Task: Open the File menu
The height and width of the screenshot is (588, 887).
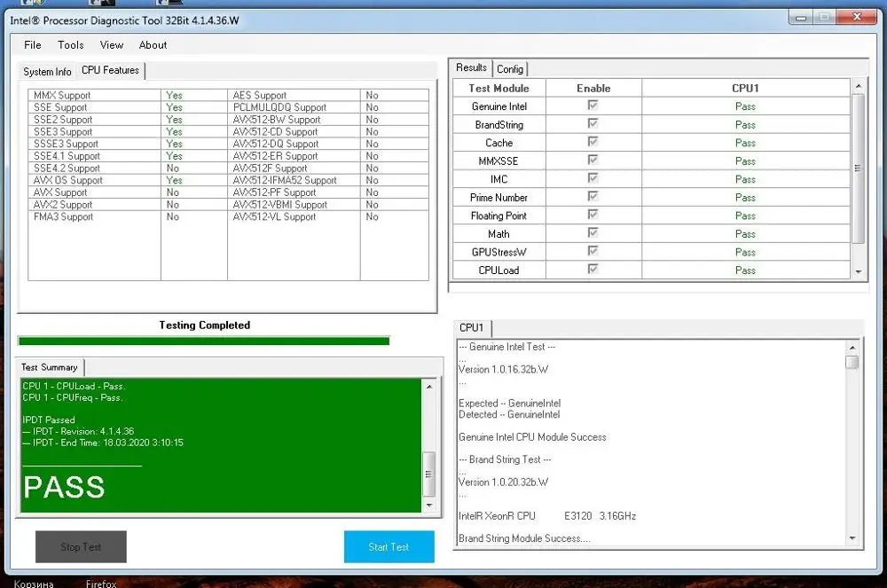Action: (32, 44)
